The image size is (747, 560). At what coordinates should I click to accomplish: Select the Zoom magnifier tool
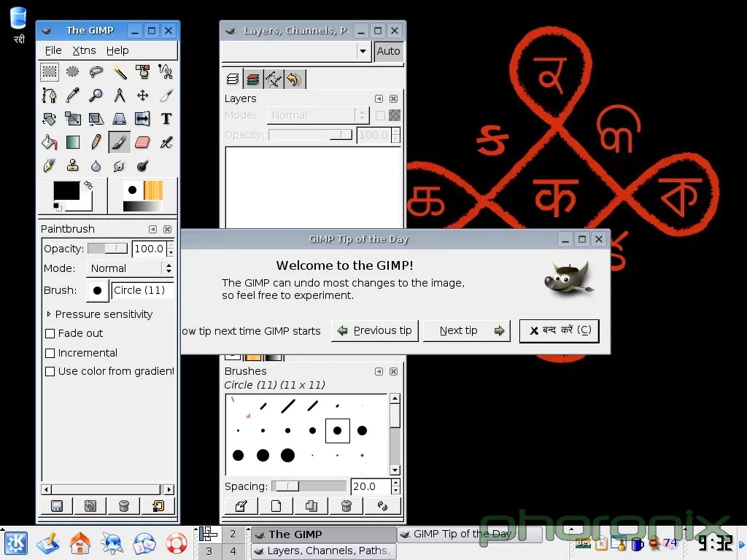(96, 96)
